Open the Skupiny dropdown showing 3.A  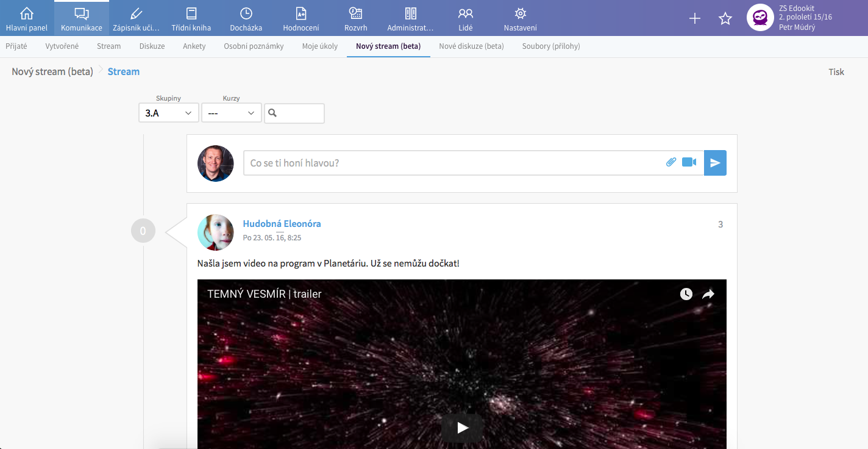(169, 113)
